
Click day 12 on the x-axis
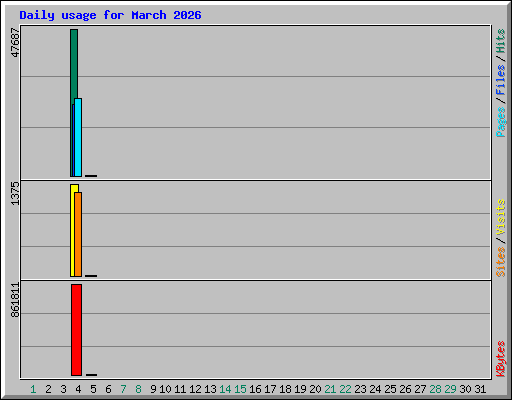(x=195, y=389)
